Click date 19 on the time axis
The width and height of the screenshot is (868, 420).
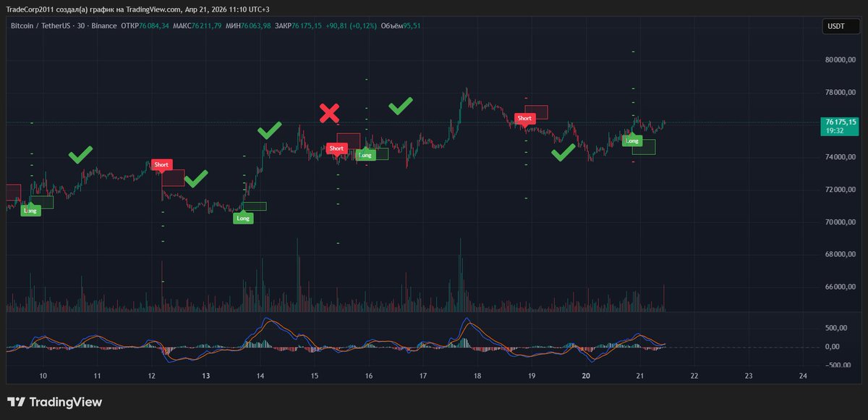tap(532, 377)
